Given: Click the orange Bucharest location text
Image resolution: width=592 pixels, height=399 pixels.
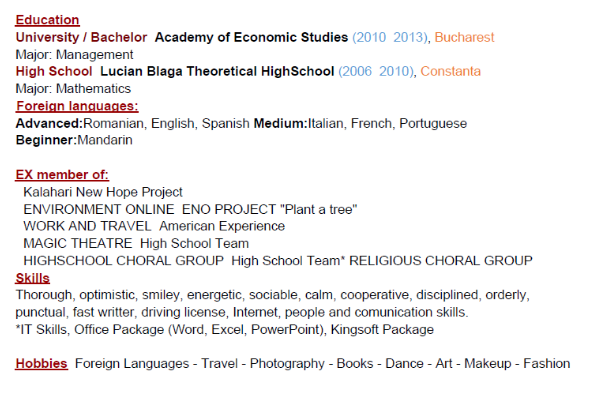Looking at the screenshot, I should point(464,37).
